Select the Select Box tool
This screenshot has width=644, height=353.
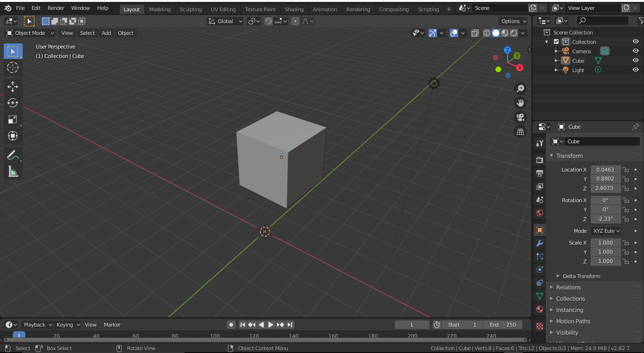tap(13, 51)
